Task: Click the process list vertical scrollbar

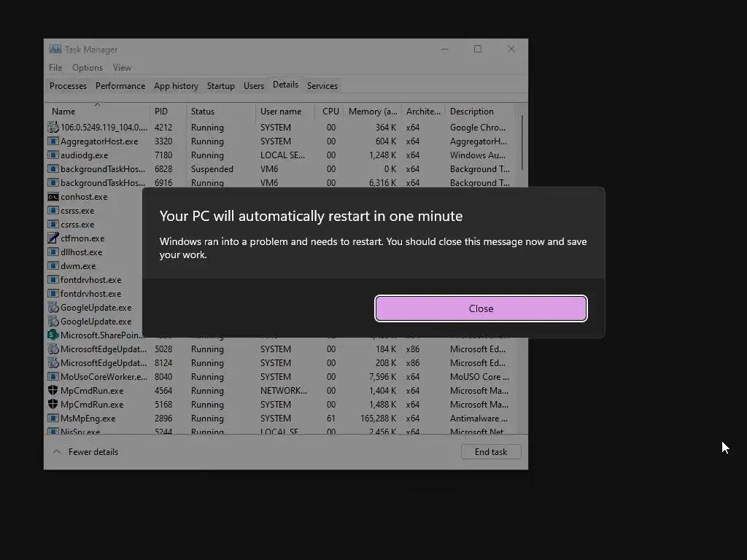Action: (522, 143)
